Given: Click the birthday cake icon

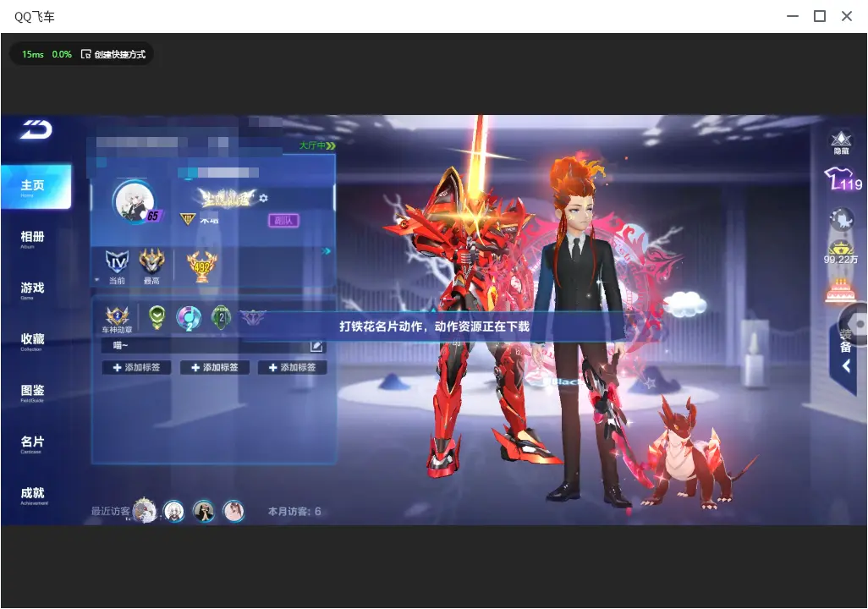Looking at the screenshot, I should click(x=840, y=290).
